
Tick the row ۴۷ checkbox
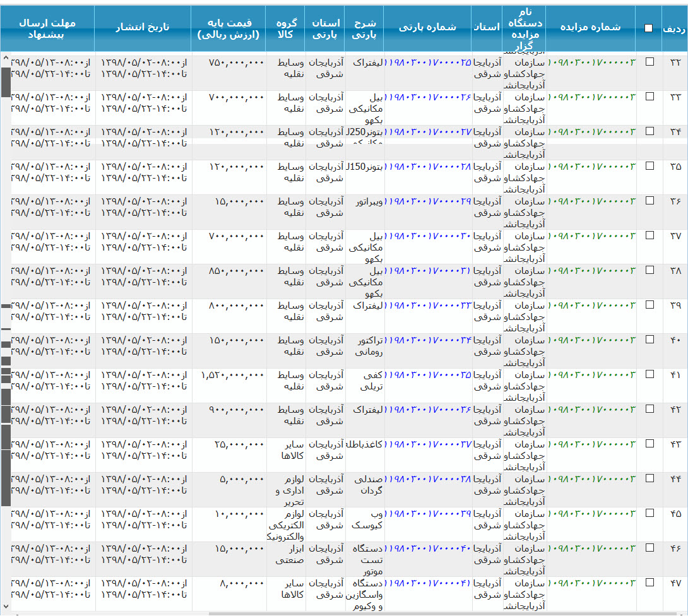[649, 583]
